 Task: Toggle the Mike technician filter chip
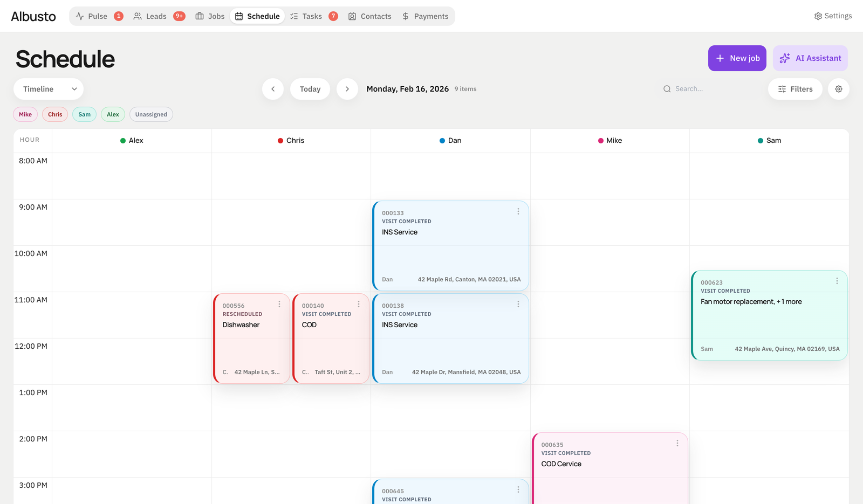[25, 114]
